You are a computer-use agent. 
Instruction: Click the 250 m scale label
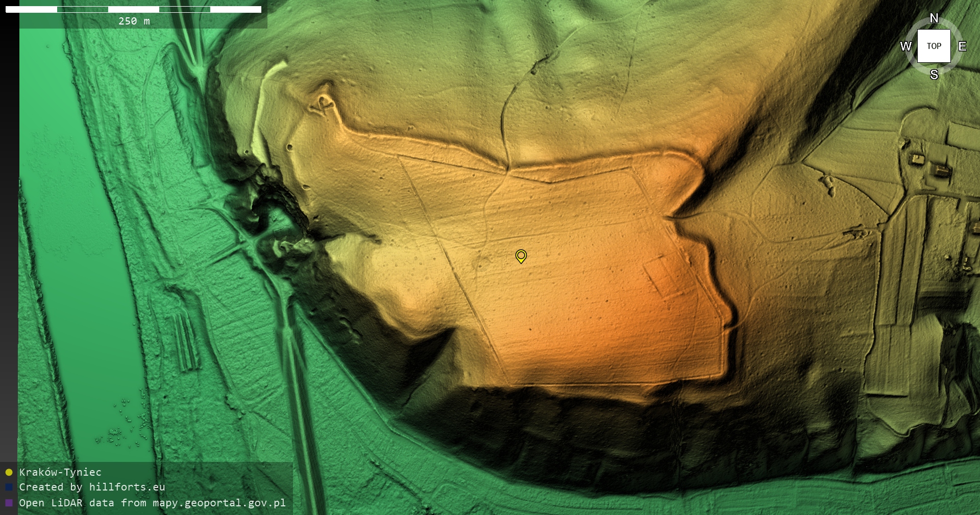pyautogui.click(x=134, y=21)
